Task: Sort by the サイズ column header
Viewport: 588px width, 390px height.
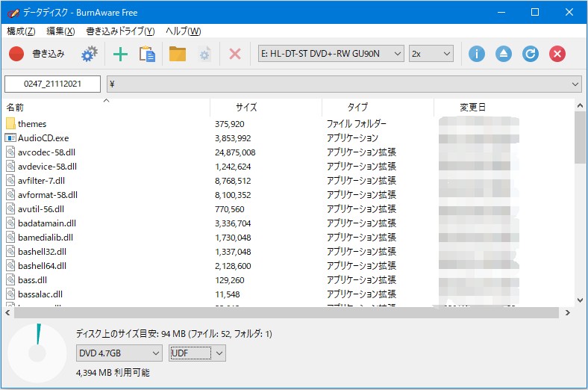Action: click(x=266, y=108)
